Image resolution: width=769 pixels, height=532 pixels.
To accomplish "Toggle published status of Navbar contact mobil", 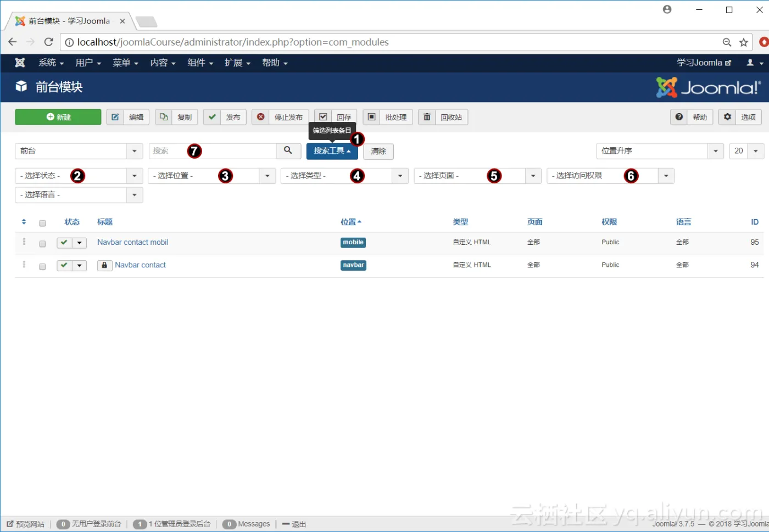I will 64,243.
